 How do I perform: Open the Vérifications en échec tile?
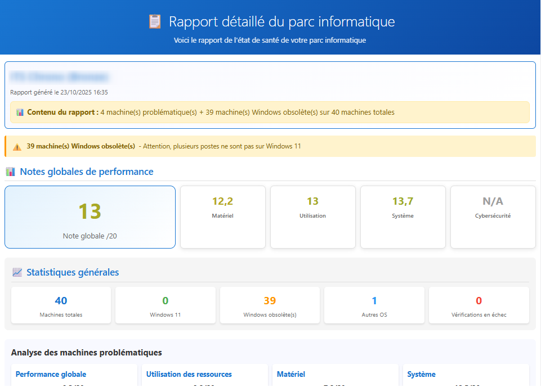pos(479,305)
